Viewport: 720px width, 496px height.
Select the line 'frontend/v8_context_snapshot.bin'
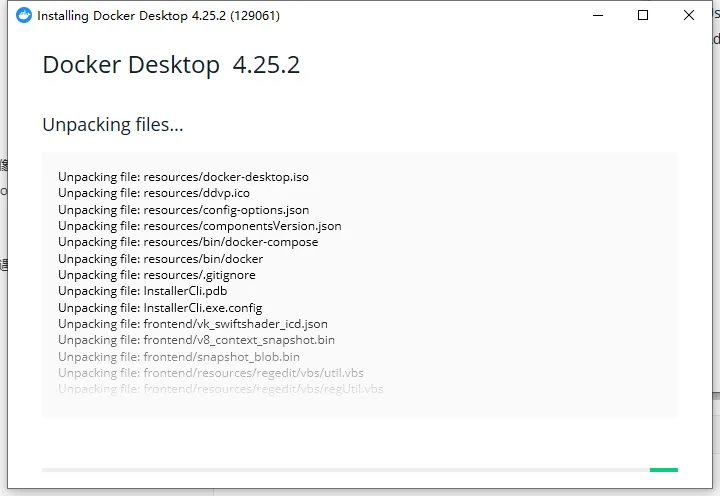pos(197,340)
